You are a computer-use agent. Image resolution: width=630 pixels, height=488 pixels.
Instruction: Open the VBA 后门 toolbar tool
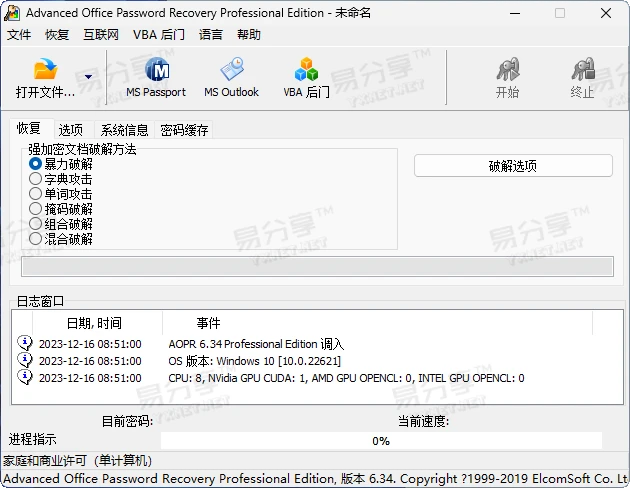point(306,78)
